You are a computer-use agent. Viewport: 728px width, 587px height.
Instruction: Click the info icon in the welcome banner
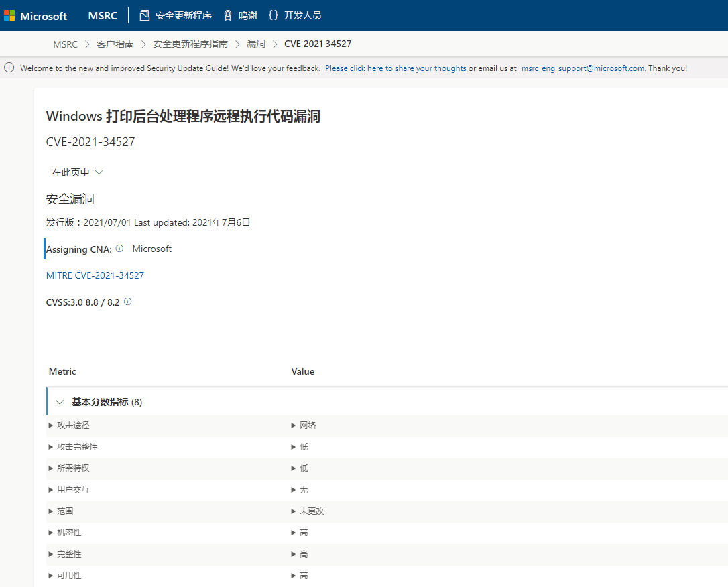click(9, 68)
